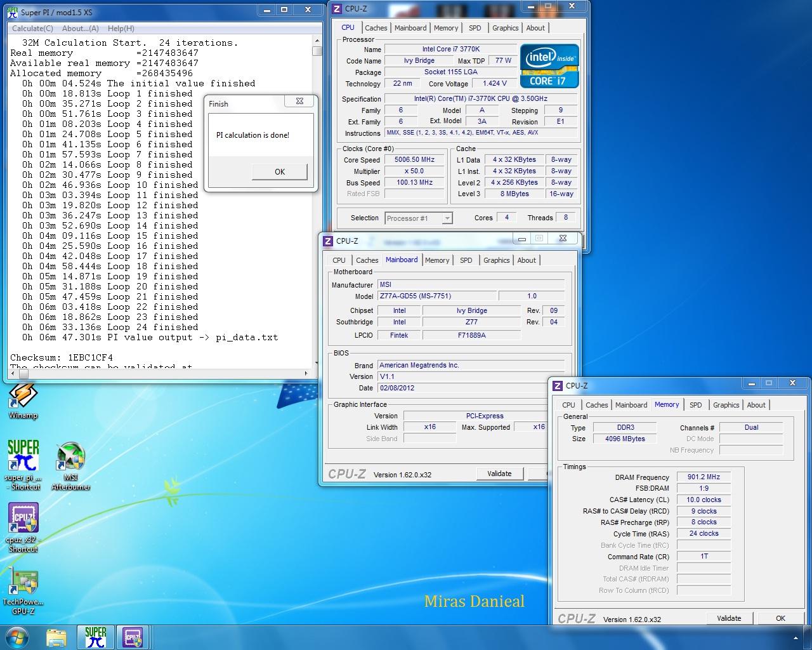This screenshot has height=650, width=812.
Task: Switch to Graphics tab in CPU window
Action: (506, 28)
